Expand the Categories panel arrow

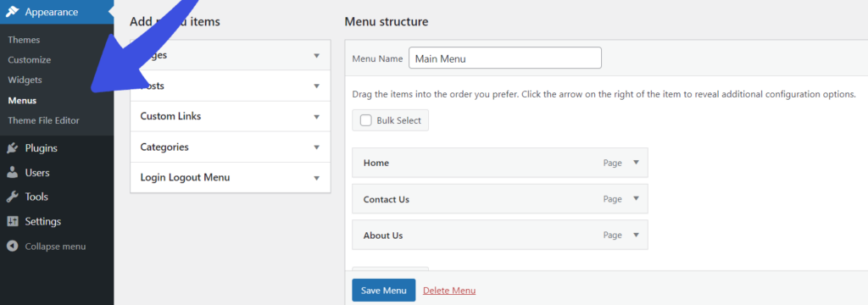(x=317, y=147)
